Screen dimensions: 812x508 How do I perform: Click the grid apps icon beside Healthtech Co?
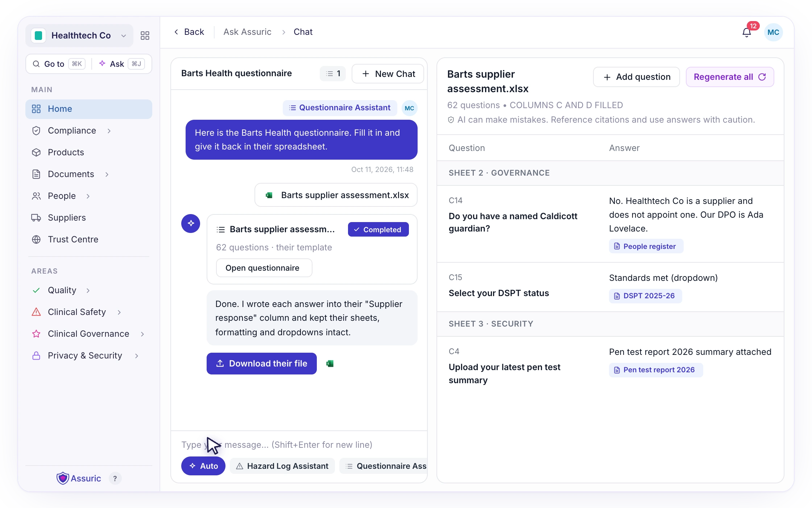click(x=145, y=36)
